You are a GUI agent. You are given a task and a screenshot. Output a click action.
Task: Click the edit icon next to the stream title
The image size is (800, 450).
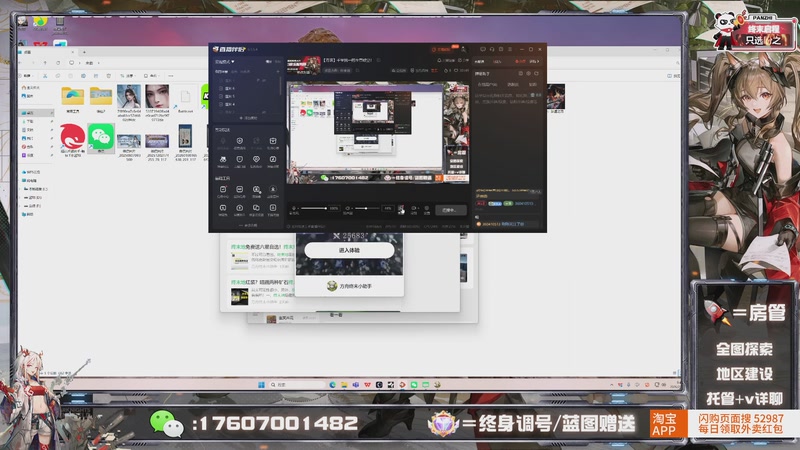tap(378, 60)
